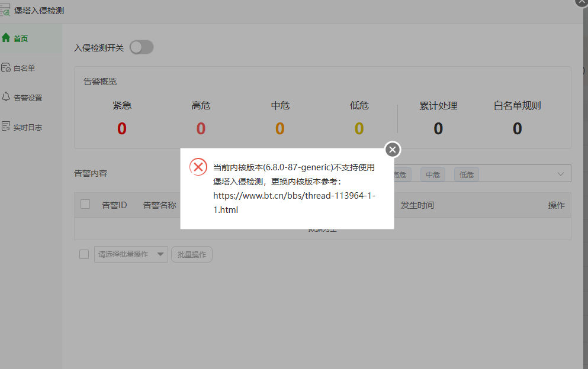Image resolution: width=588 pixels, height=369 pixels.
Task: Tick the checkbox beside 请选择批量操作
Action: pos(84,254)
